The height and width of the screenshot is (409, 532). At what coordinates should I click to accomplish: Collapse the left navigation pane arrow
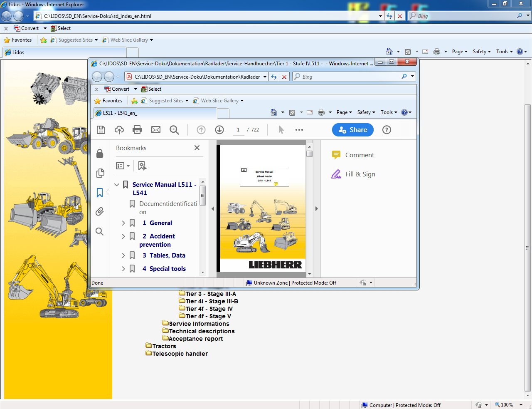point(213,209)
